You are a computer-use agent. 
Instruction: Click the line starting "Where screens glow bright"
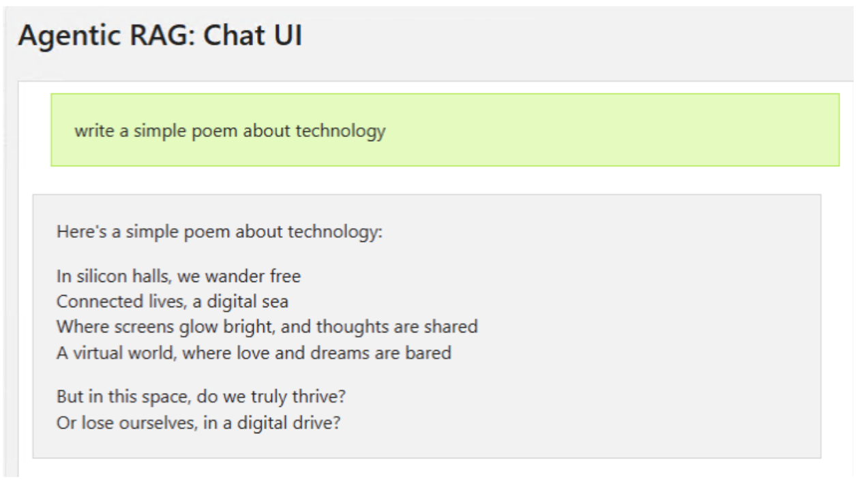tap(267, 326)
